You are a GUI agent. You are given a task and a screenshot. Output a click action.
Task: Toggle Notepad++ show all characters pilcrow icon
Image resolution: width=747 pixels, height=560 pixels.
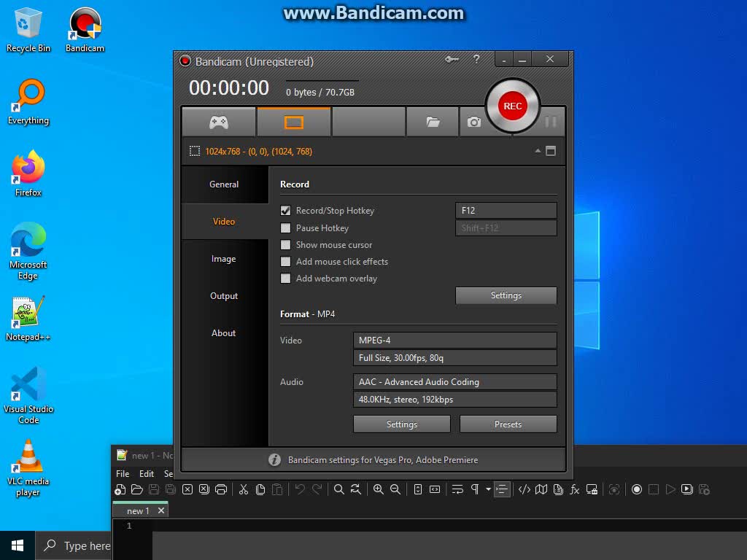coord(475,489)
